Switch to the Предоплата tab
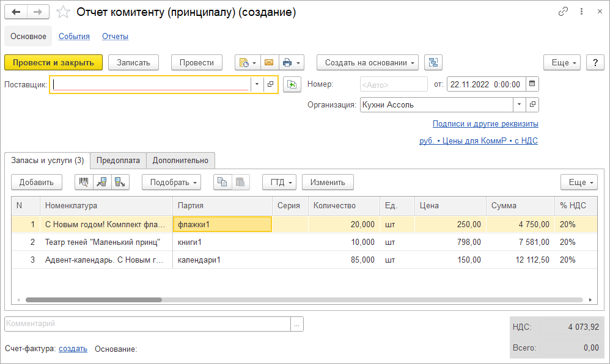This screenshot has height=364, width=610. click(119, 161)
